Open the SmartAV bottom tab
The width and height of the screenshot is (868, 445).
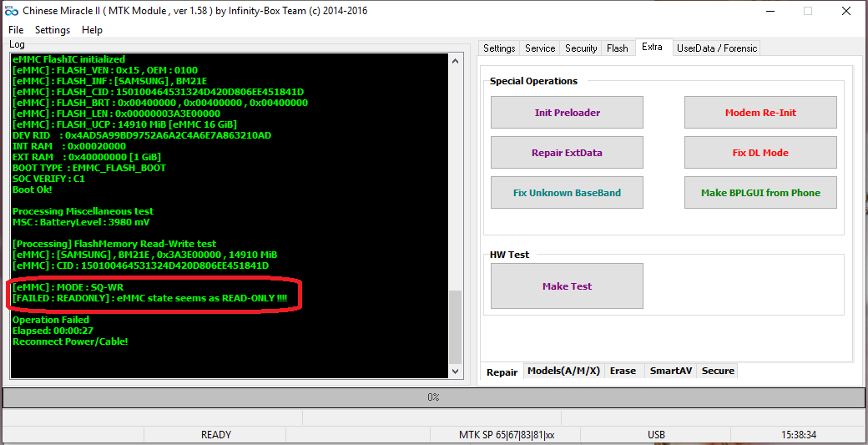coord(671,371)
